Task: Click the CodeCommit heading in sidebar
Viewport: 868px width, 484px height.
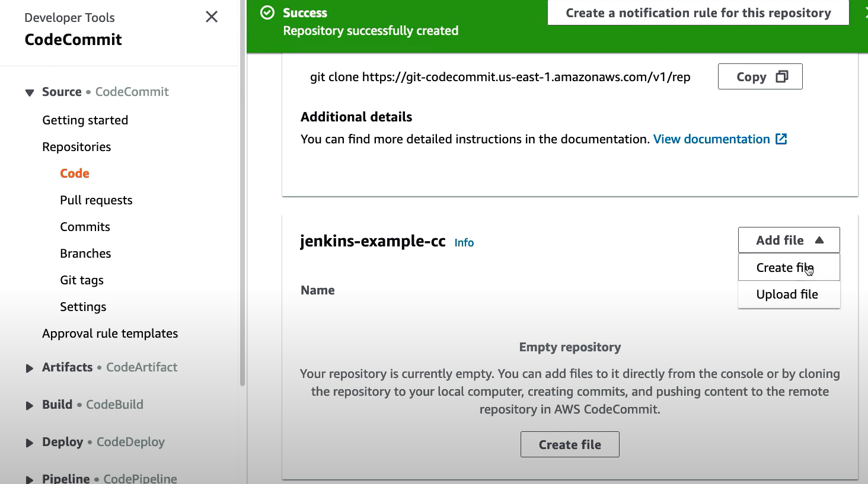Action: click(x=74, y=40)
